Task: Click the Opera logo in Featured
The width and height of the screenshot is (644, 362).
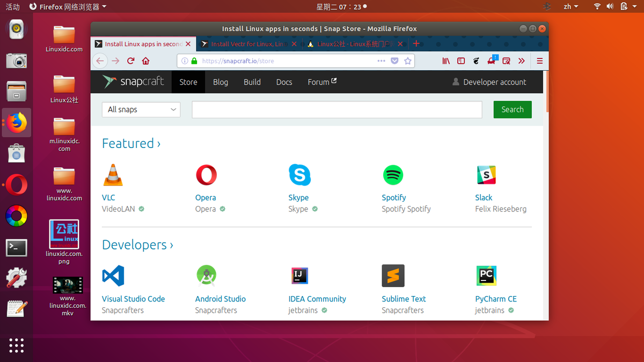Action: tap(206, 175)
